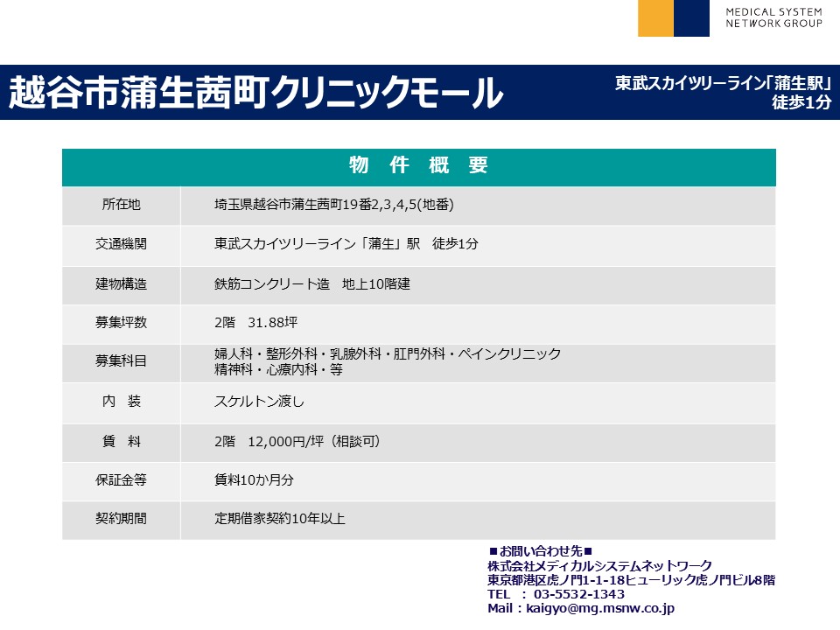The width and height of the screenshot is (840, 630).
Task: Click the Medical System Network Group logo
Action: point(730,18)
